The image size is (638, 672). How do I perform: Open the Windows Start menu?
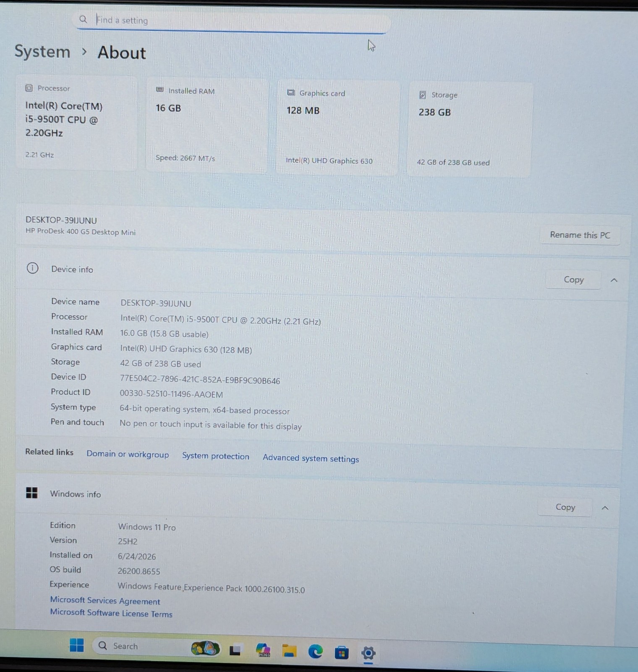point(76,645)
